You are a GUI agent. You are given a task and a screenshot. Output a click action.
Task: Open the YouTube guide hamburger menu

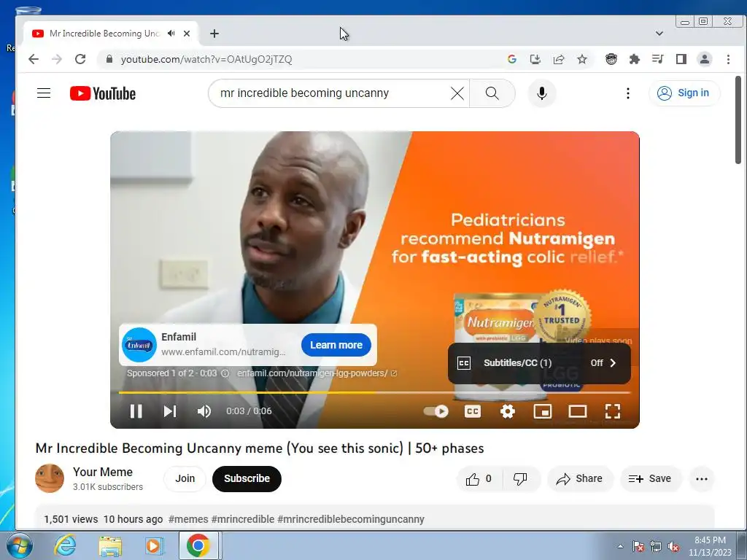point(44,93)
